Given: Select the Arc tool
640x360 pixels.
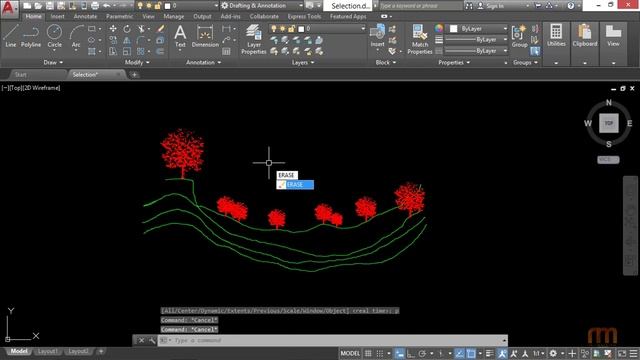Looking at the screenshot, I should pos(76,36).
